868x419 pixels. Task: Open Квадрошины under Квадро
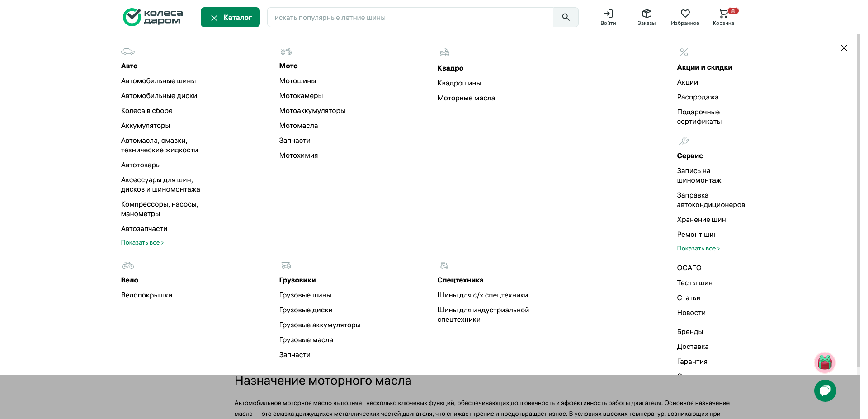(x=459, y=83)
